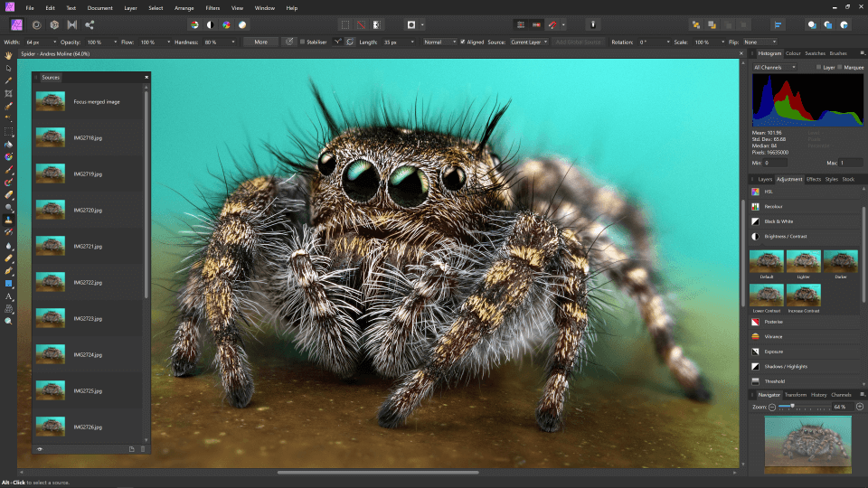Open the All Channels dropdown
This screenshot has width=868, height=488.
point(774,68)
